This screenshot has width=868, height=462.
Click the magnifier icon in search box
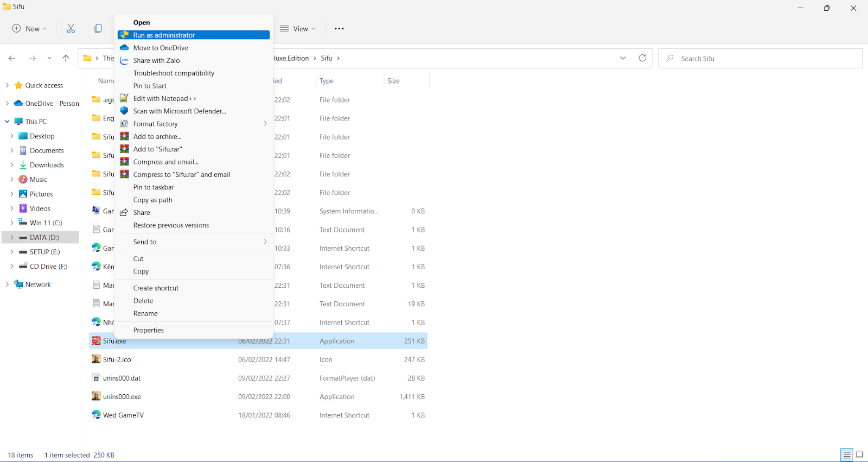click(x=670, y=58)
